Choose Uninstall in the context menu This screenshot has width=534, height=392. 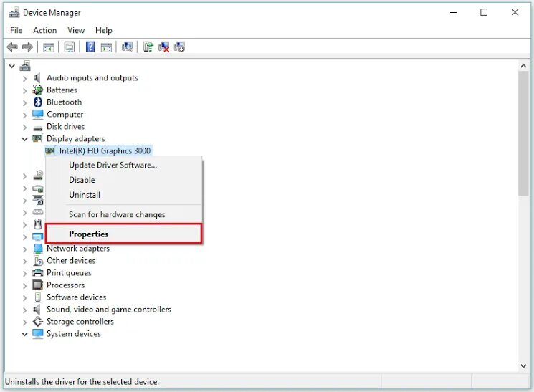pos(124,195)
